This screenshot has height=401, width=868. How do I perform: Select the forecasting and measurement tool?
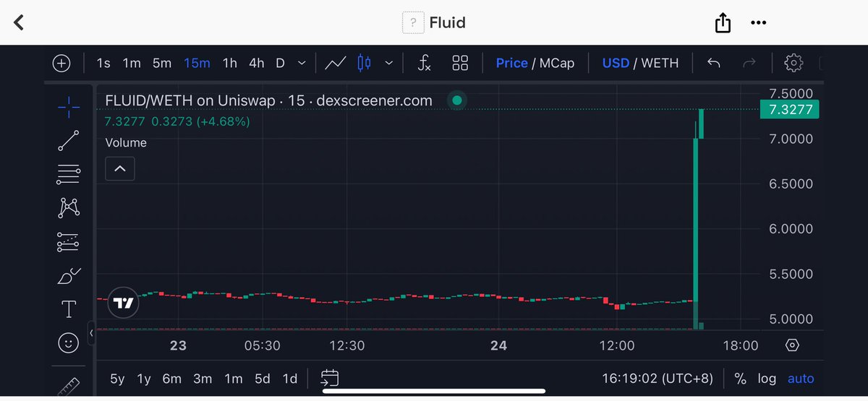(69, 242)
